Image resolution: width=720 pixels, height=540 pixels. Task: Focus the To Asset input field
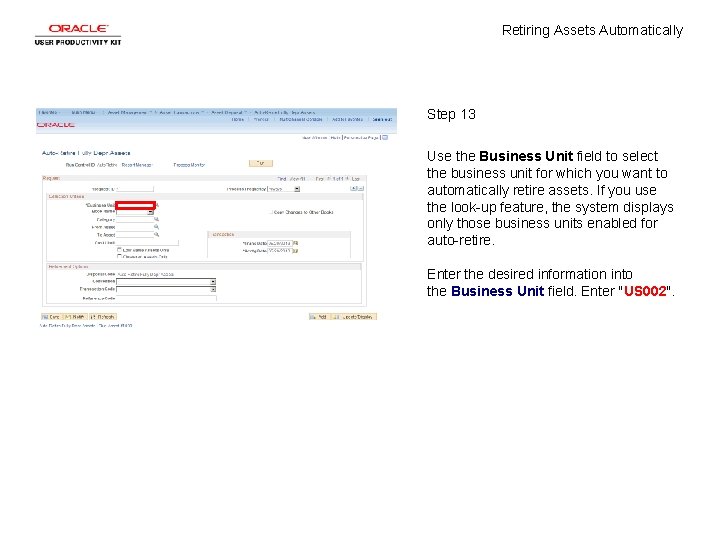coord(135,235)
